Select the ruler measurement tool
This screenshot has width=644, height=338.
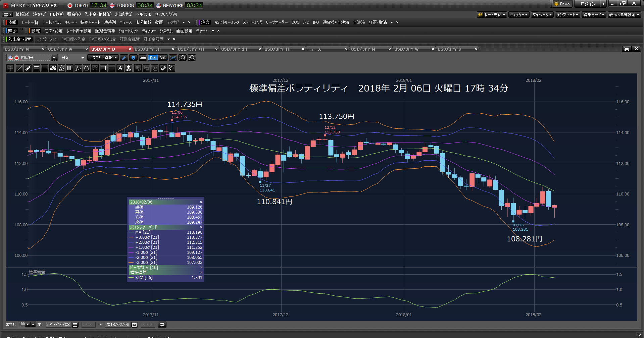click(x=28, y=68)
